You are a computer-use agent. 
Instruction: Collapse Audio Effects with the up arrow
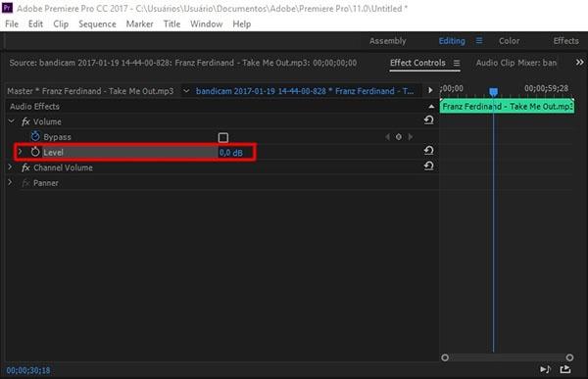point(431,107)
